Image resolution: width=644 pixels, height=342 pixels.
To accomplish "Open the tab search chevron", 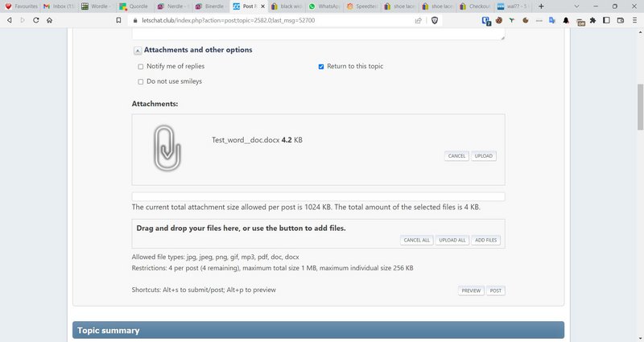I will (576, 6).
